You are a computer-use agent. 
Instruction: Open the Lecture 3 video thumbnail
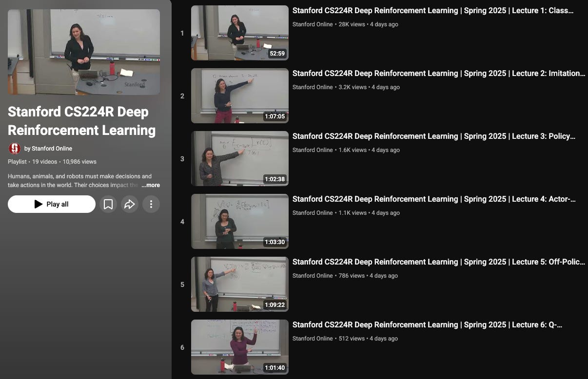[240, 158]
